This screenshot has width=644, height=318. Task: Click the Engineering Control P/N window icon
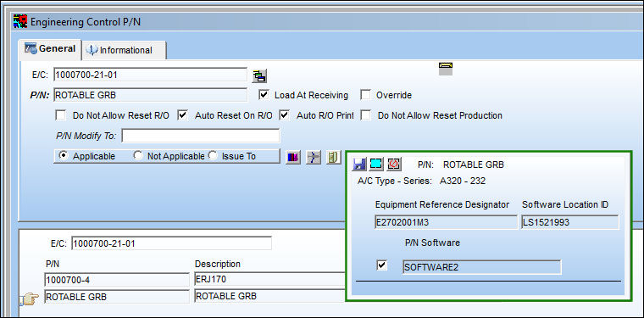[x=20, y=21]
